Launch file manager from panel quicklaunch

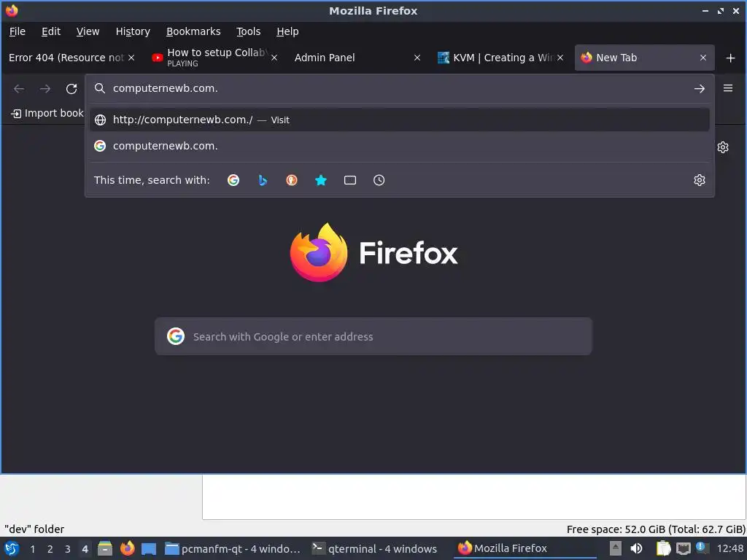(x=105, y=548)
